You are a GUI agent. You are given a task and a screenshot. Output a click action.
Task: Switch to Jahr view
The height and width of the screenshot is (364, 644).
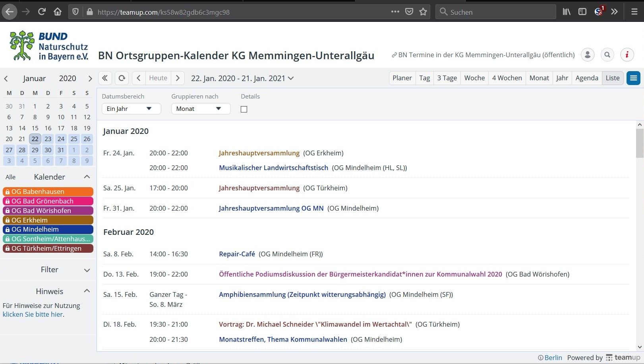click(x=562, y=78)
